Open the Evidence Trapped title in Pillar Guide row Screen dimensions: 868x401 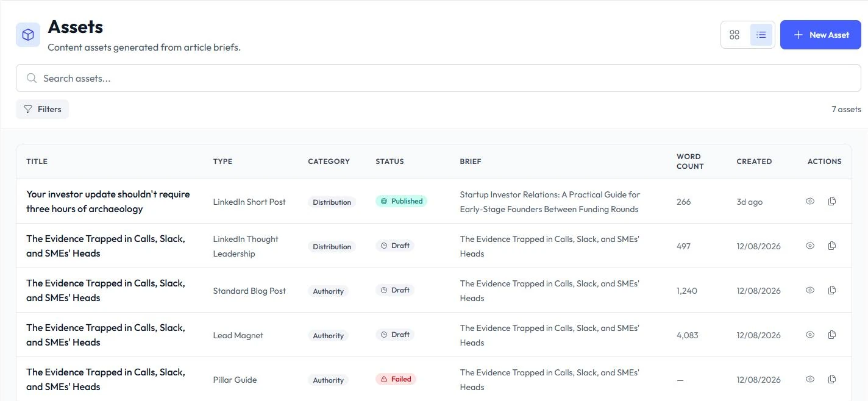105,379
